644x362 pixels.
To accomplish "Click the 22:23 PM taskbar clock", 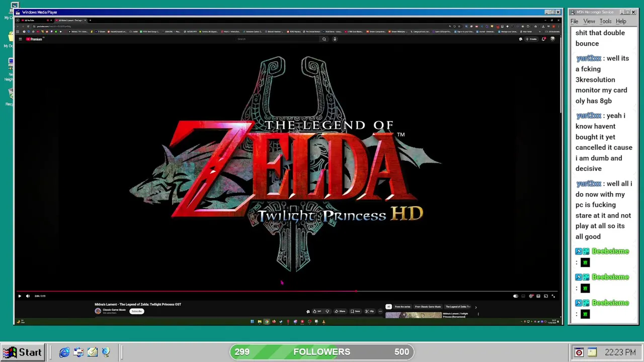I will point(620,352).
